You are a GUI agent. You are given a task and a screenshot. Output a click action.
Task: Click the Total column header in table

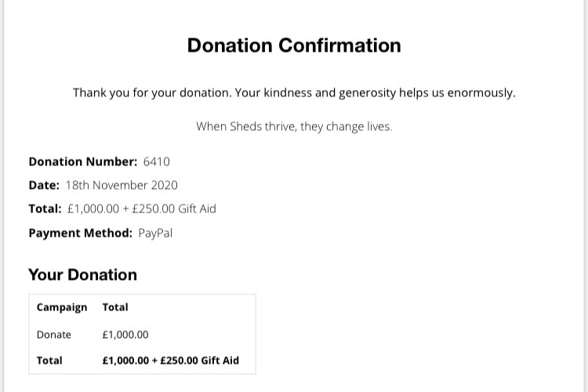point(115,307)
